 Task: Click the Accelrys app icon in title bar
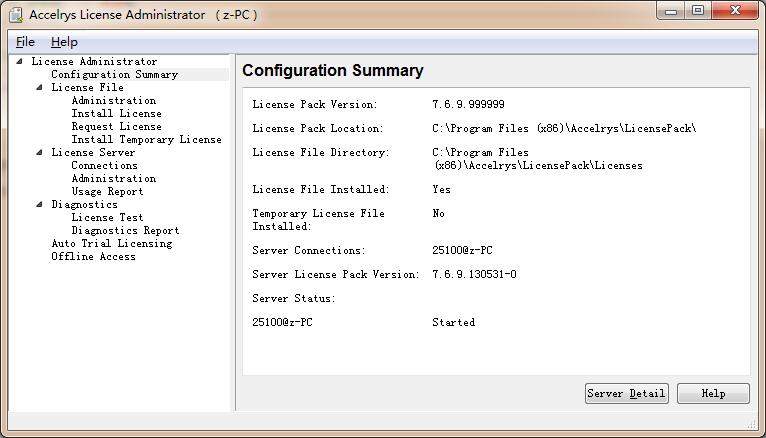pos(15,14)
